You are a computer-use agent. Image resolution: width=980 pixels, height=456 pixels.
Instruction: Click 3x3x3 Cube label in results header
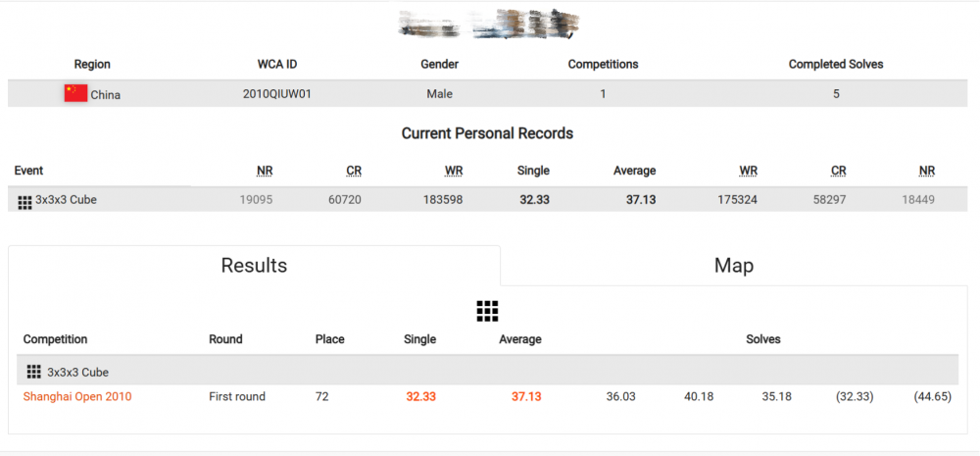click(77, 373)
